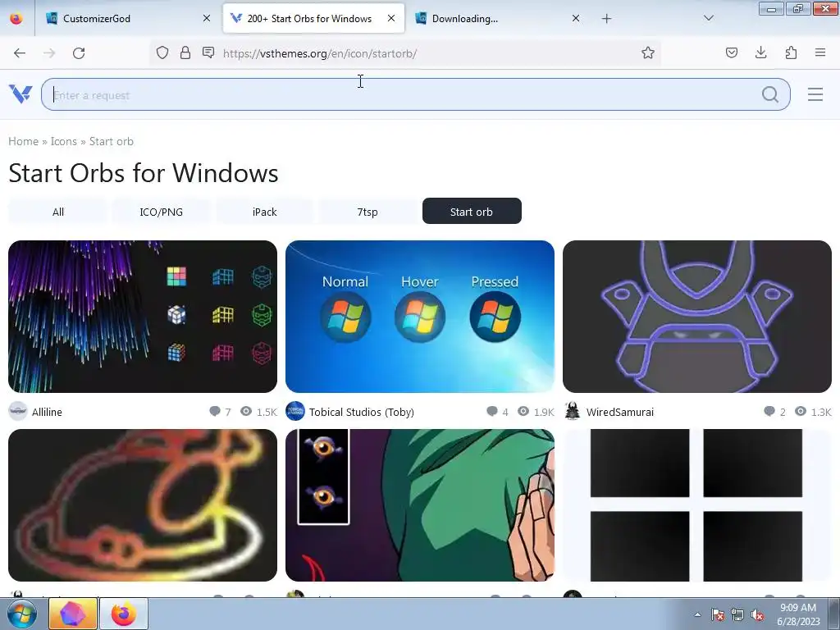
Task: Open Alliline author profile
Action: click(x=47, y=412)
